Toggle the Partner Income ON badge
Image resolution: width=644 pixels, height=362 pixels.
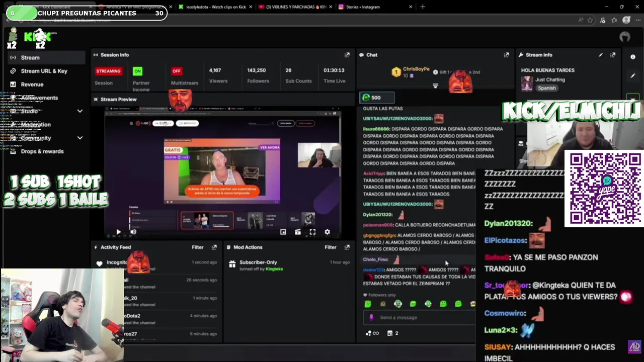137,71
